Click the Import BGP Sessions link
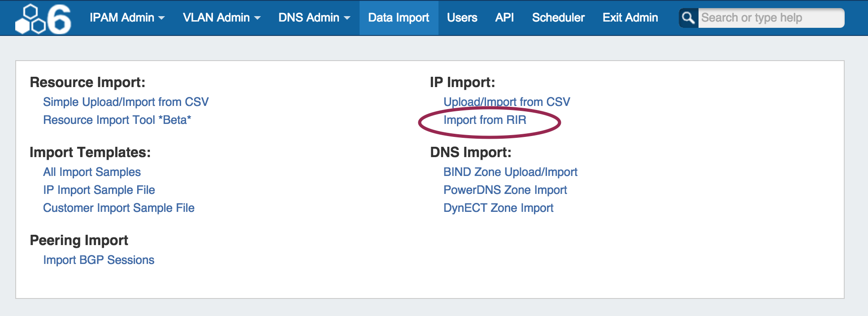Viewport: 868px width, 316px height. click(99, 260)
